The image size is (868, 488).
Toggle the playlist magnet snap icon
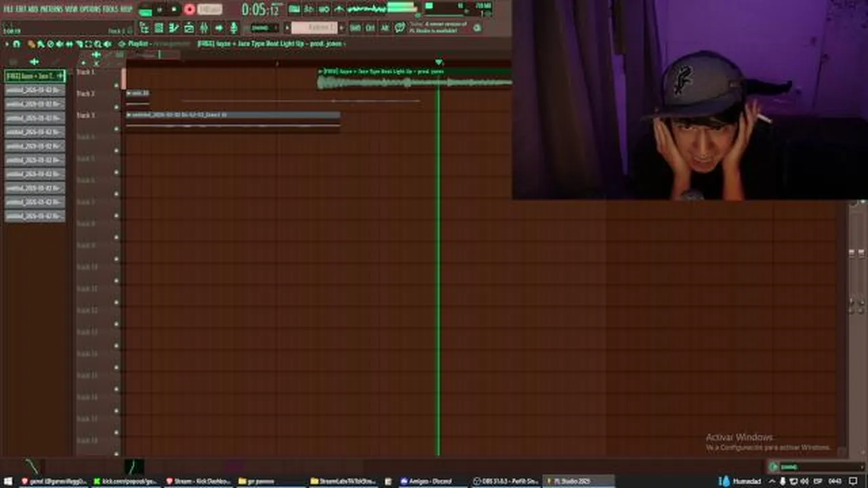16,44
